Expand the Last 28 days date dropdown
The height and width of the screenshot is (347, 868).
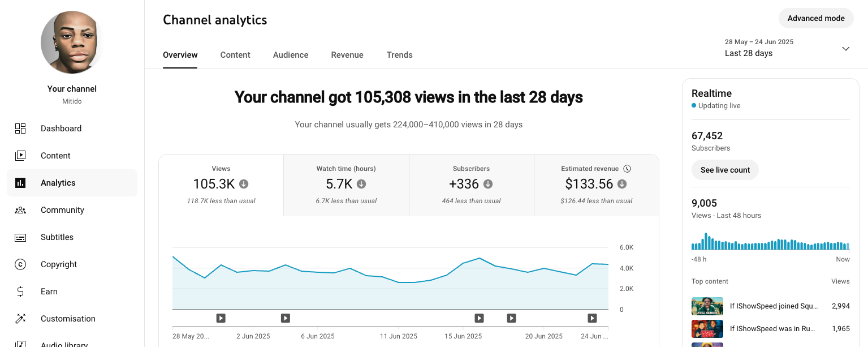845,49
